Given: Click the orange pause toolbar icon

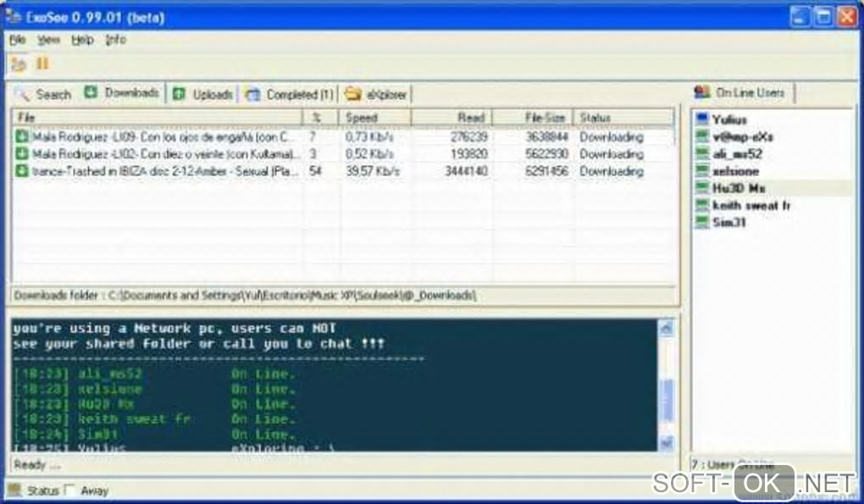Looking at the screenshot, I should (42, 64).
